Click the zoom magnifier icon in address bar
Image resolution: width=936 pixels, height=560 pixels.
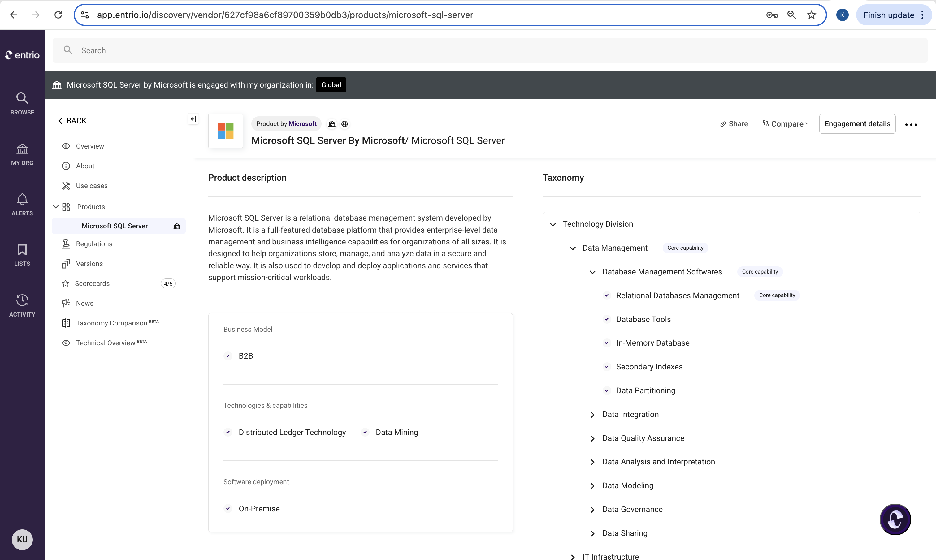(x=792, y=15)
